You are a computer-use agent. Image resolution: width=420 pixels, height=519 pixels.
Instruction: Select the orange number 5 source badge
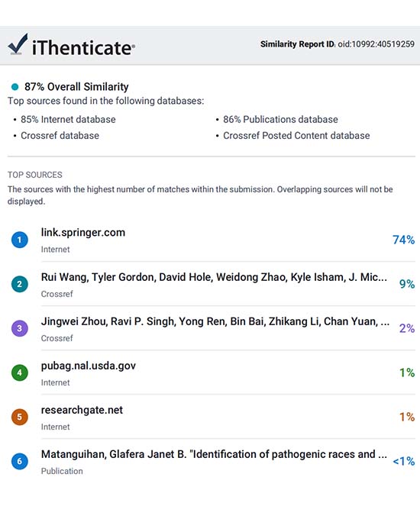pos(20,417)
